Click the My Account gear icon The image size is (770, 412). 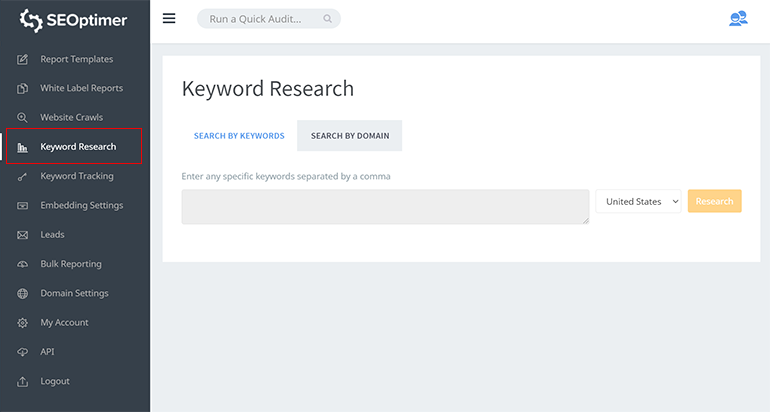point(22,323)
